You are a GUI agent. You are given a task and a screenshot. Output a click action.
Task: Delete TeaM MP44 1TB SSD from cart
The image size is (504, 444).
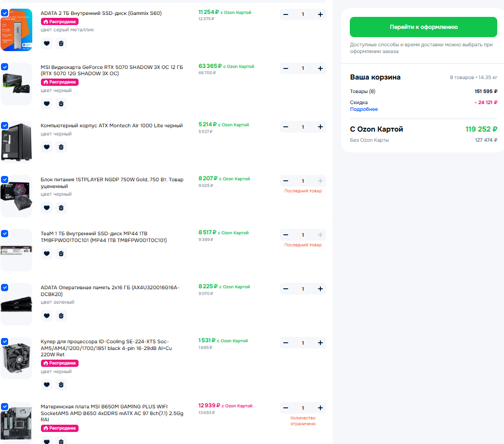tap(61, 254)
